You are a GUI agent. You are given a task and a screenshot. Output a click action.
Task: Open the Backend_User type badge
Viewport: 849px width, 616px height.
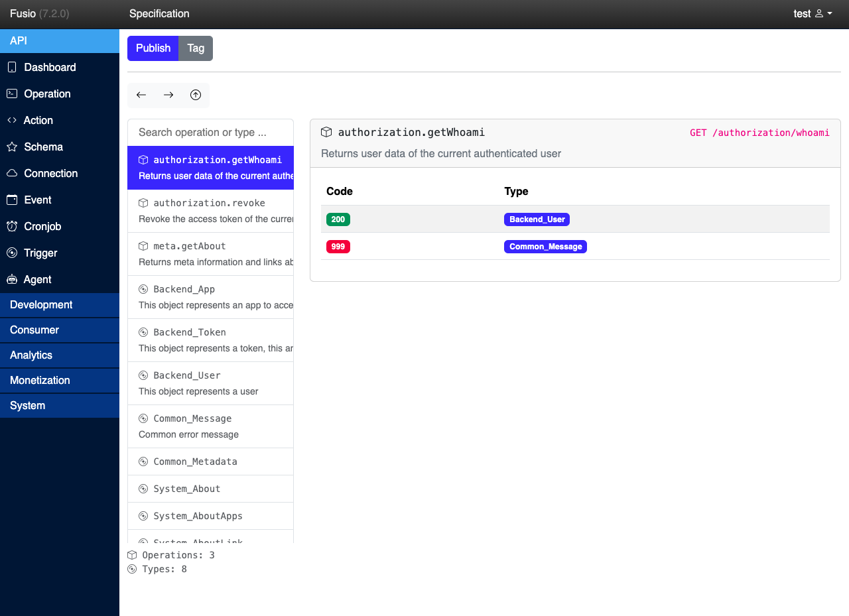point(537,219)
